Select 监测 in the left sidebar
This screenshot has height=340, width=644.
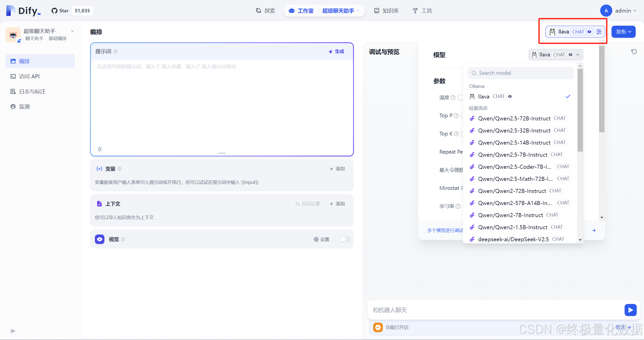click(24, 106)
